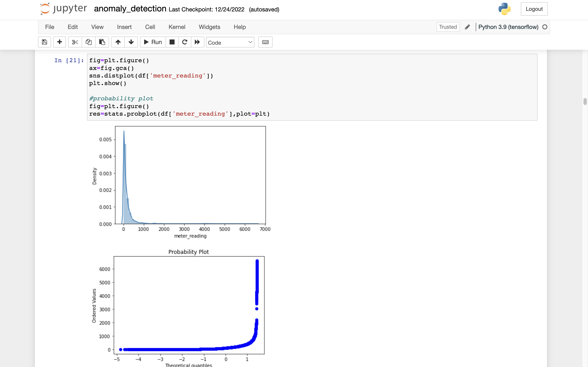This screenshot has height=367, width=588.
Task: Move the selected cell up
Action: tap(118, 42)
